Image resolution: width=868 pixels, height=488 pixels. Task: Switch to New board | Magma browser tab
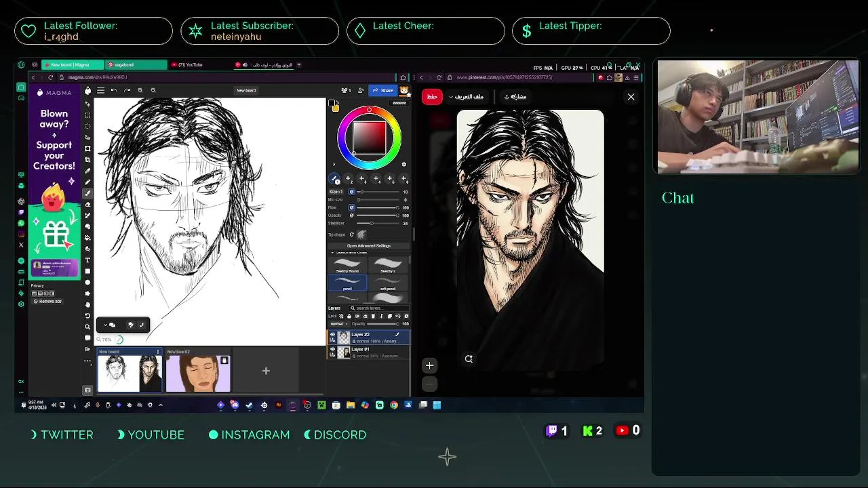click(71, 64)
